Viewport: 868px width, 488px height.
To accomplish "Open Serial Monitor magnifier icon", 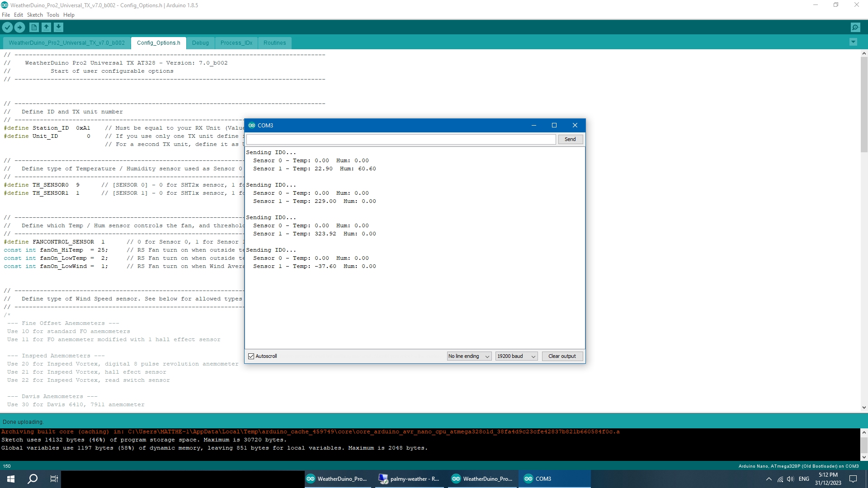I will pyautogui.click(x=855, y=28).
